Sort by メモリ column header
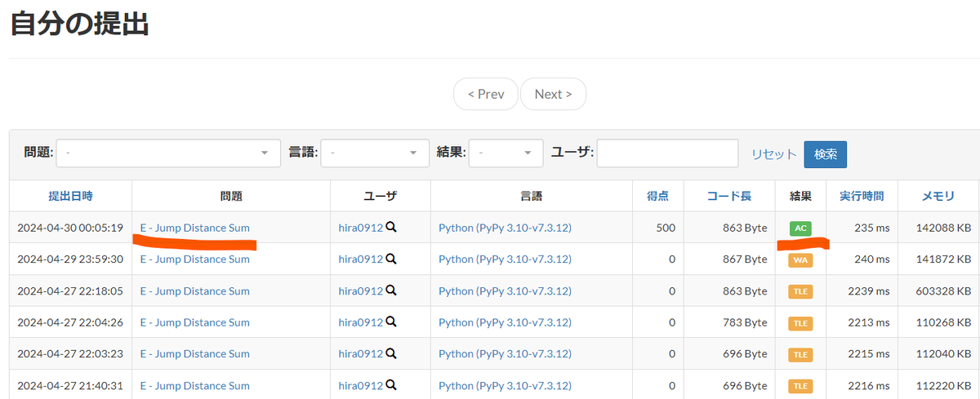Screen dimensions: 980x399 pyautogui.click(x=938, y=196)
